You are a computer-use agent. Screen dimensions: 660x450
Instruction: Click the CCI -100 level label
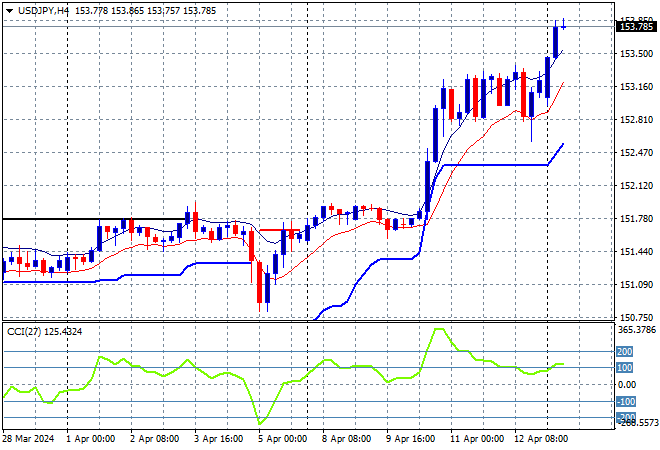tap(626, 402)
